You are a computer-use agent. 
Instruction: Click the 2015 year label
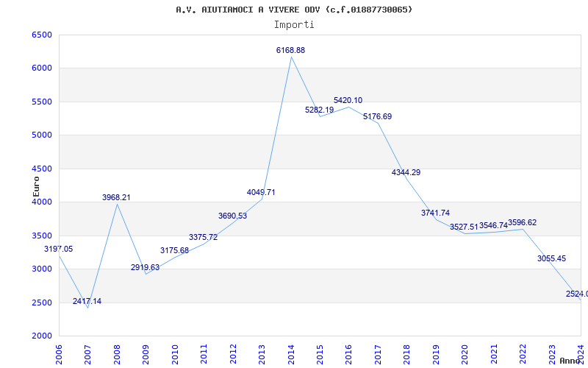(320, 354)
